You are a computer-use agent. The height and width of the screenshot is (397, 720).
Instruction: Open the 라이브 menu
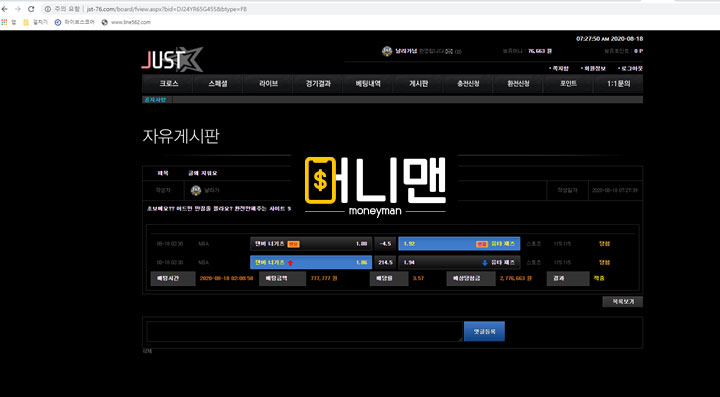[x=269, y=84]
